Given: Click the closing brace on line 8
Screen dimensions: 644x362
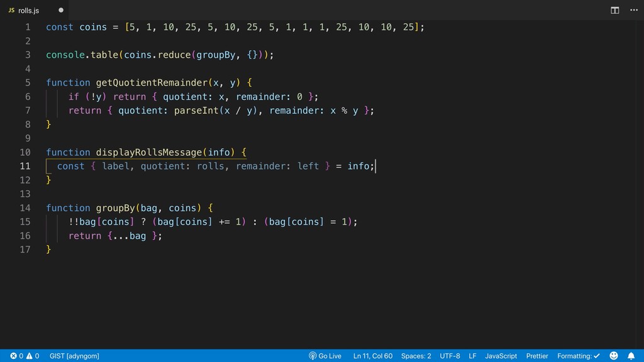Looking at the screenshot, I should point(48,124).
